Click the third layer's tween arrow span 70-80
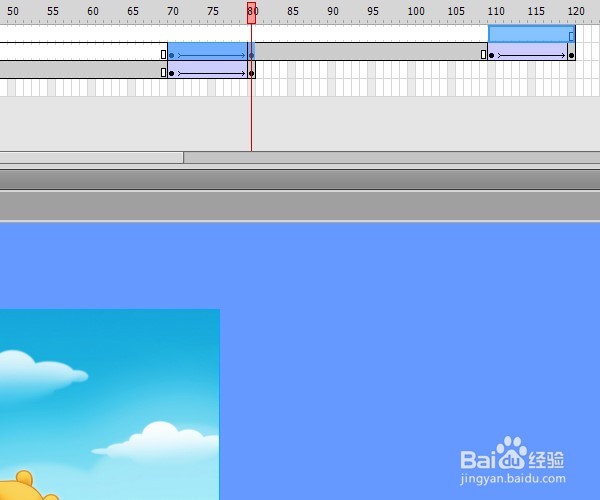This screenshot has height=500, width=600. [211, 73]
